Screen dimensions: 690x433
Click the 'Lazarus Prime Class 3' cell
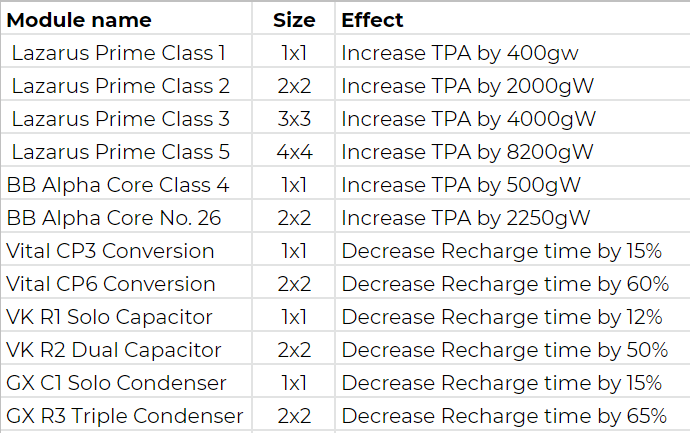click(x=121, y=119)
